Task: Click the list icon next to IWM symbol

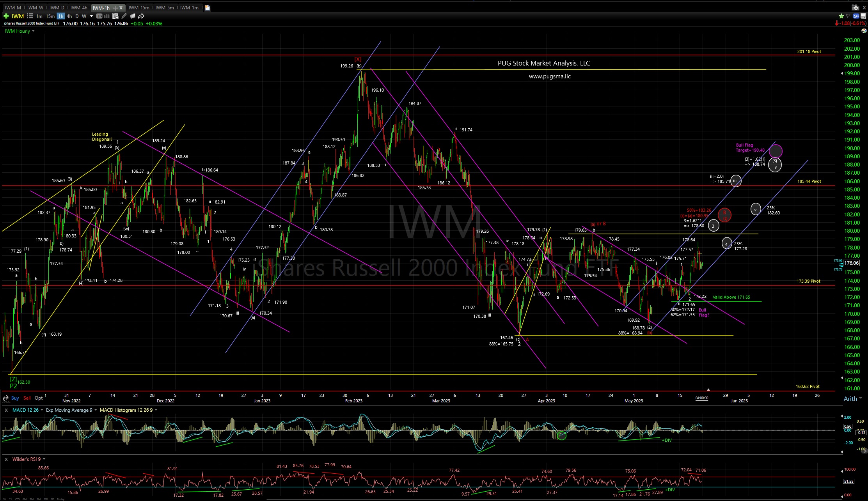Action: (30, 16)
